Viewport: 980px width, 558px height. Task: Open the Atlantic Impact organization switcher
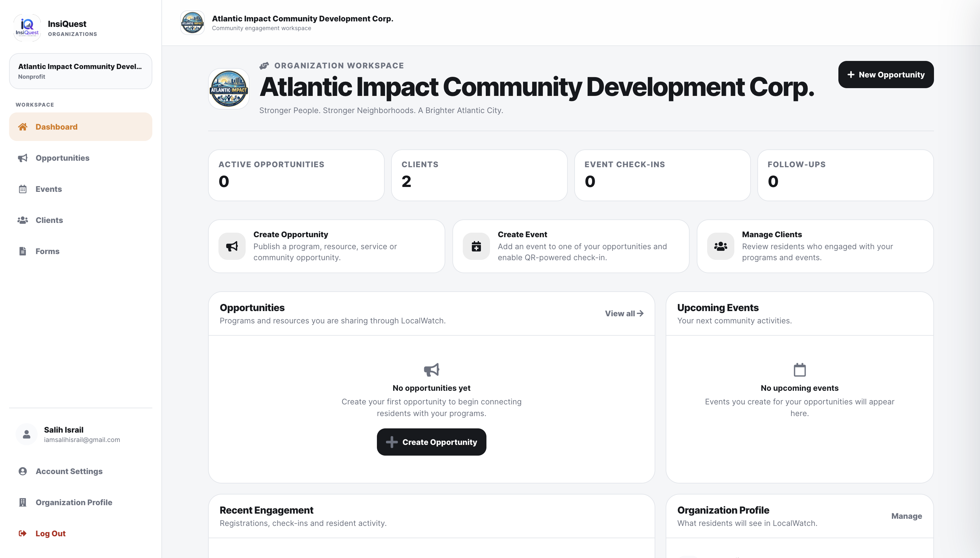[80, 71]
